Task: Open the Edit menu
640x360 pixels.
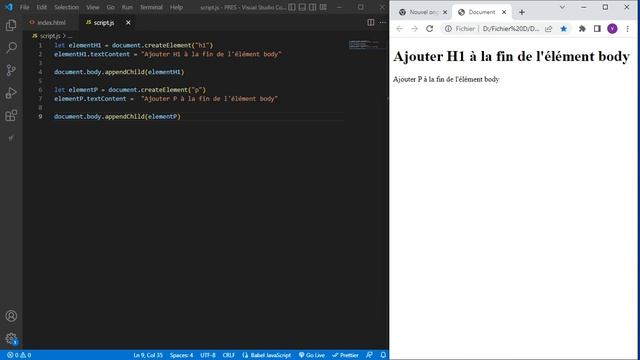Action: [x=42, y=7]
